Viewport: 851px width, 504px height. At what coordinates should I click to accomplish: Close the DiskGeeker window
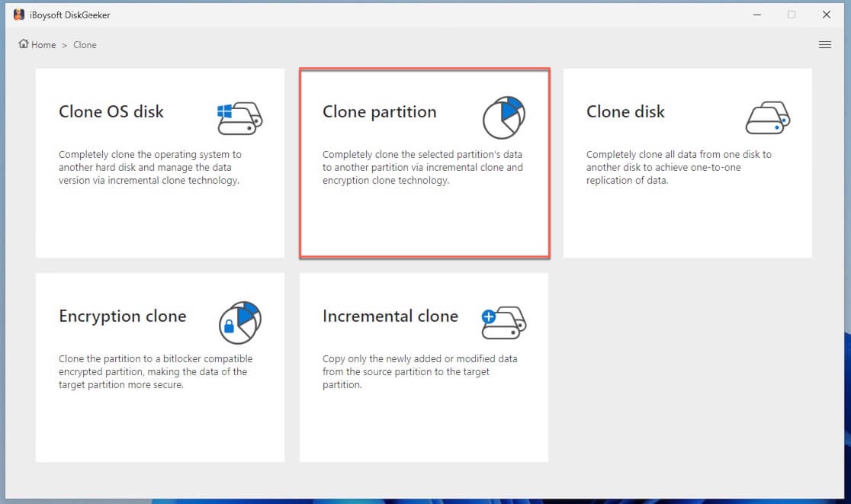click(x=826, y=14)
